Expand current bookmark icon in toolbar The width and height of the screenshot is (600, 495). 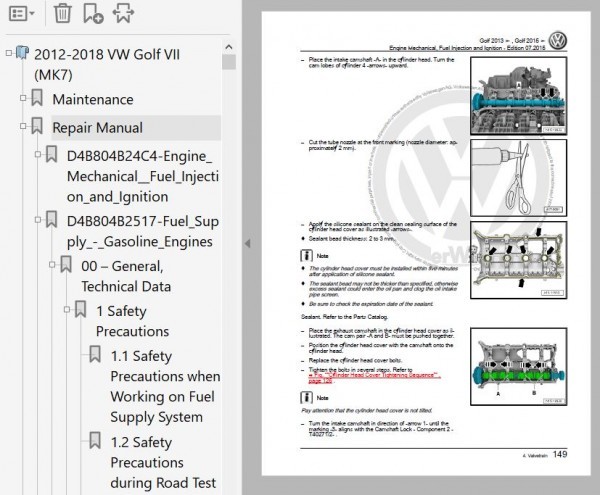point(123,13)
